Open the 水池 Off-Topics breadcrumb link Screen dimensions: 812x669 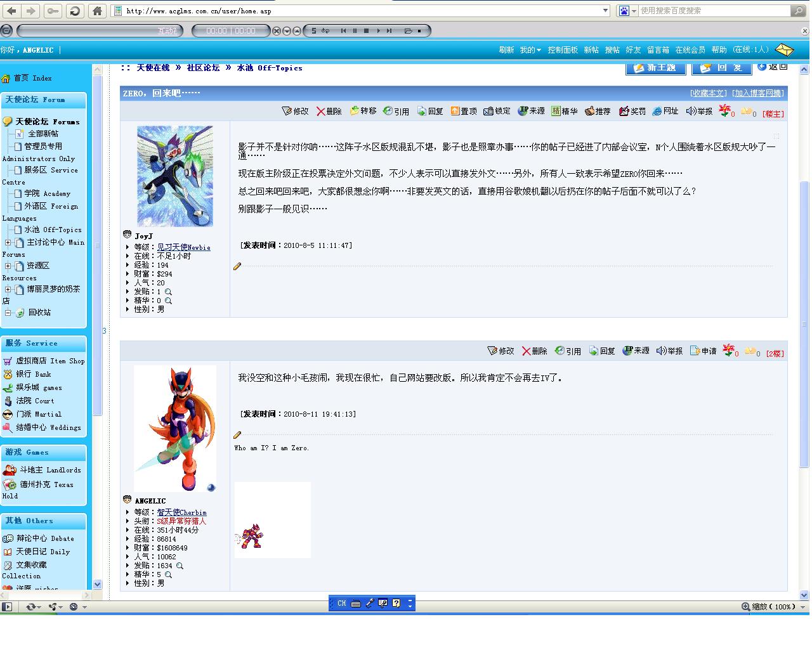270,68
